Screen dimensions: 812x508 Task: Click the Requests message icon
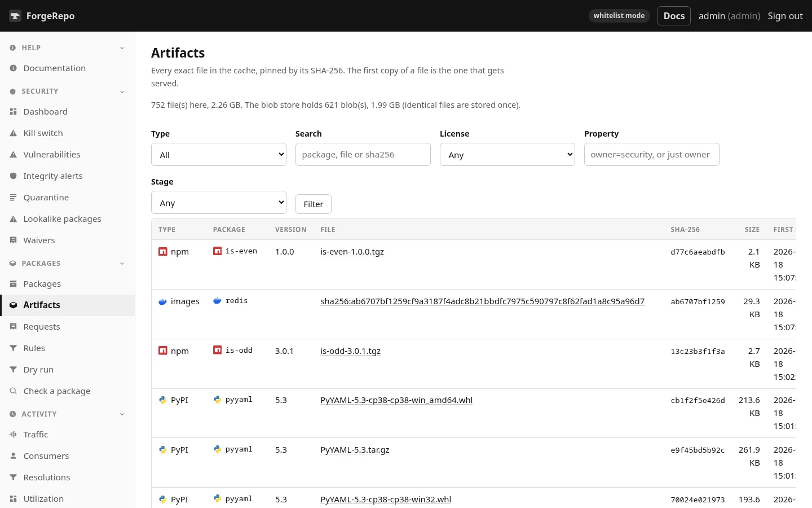13,327
